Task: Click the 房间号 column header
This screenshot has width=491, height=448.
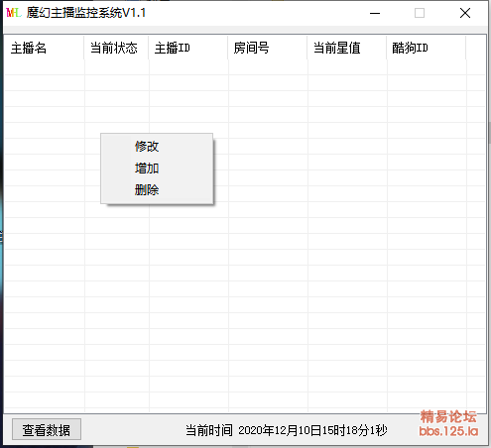Action: point(268,49)
